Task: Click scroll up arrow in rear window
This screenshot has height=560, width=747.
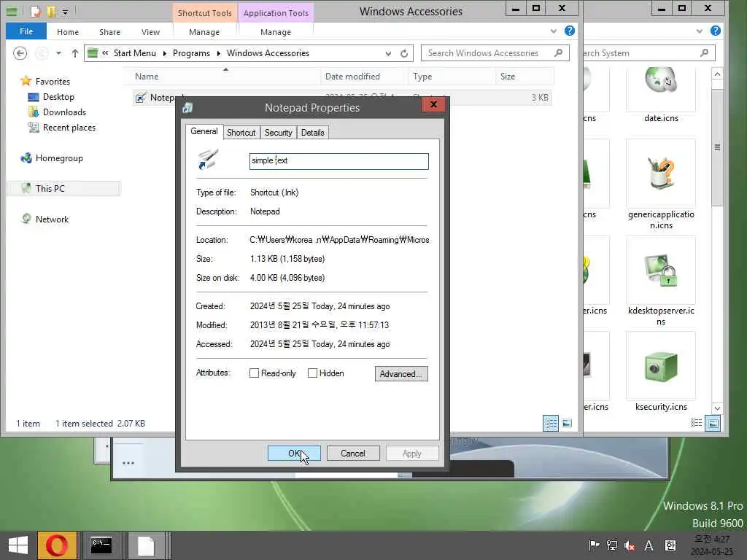Action: click(717, 74)
